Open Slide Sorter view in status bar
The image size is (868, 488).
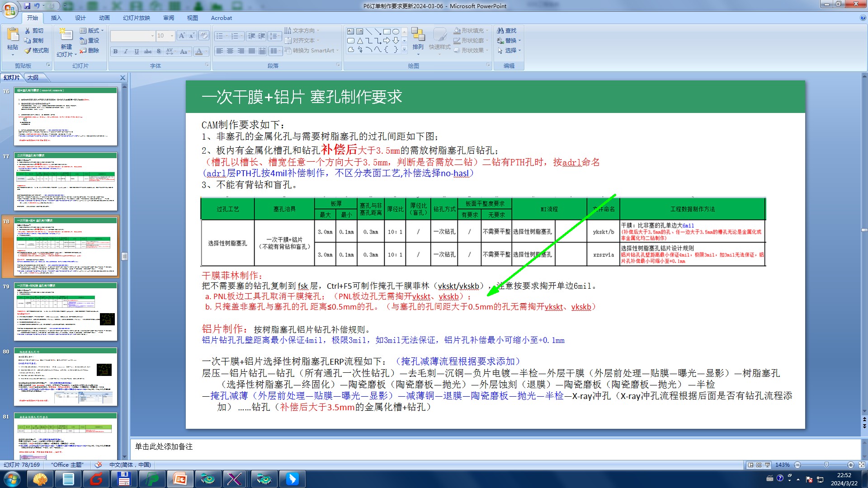point(759,465)
